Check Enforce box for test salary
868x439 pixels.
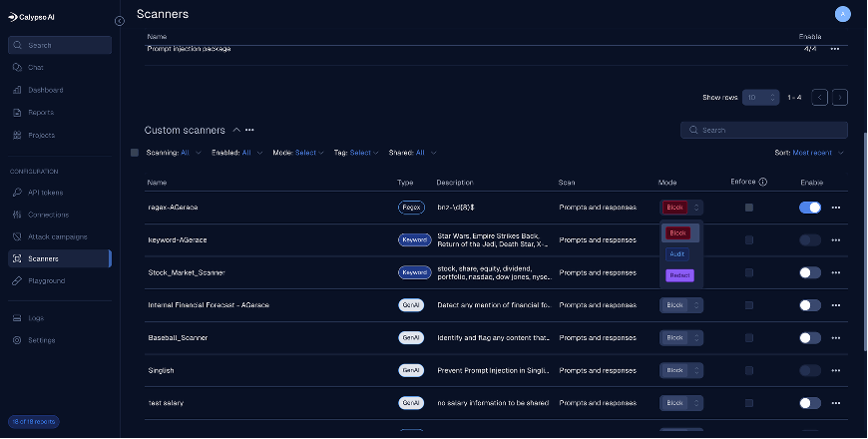pyautogui.click(x=749, y=403)
